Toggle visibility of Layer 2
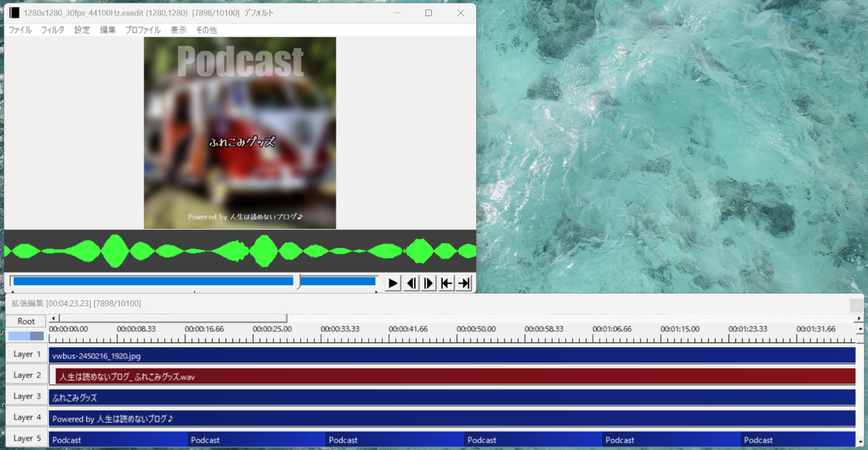The width and height of the screenshot is (868, 450). coord(27,375)
